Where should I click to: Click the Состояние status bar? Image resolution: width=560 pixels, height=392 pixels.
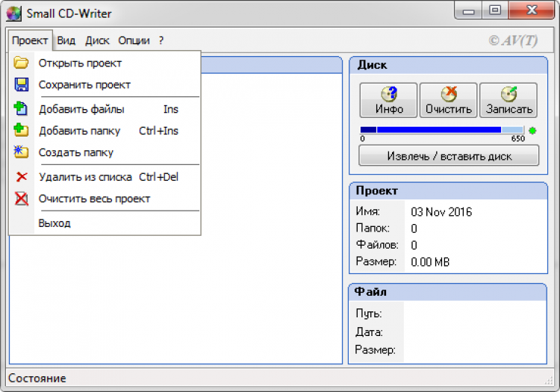click(x=280, y=378)
